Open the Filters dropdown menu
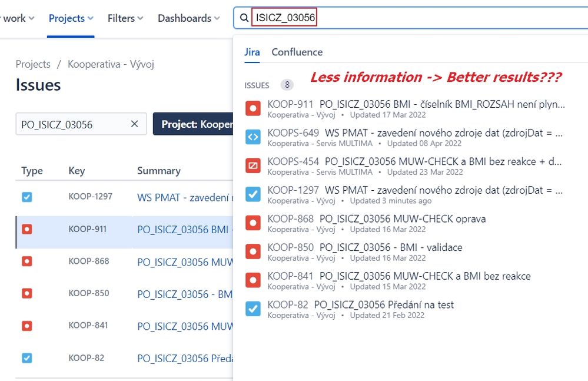The width and height of the screenshot is (588, 381). (x=125, y=18)
